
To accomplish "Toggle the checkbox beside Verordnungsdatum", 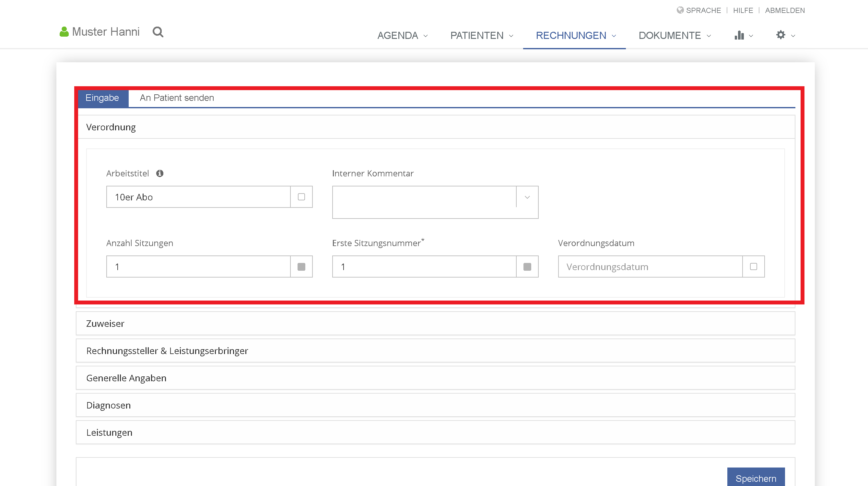I will coord(754,267).
